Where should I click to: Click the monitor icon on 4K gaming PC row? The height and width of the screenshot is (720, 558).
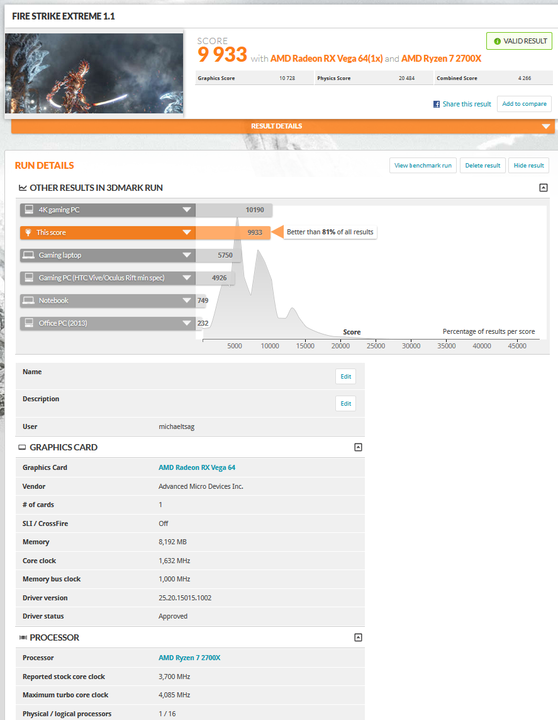29,210
